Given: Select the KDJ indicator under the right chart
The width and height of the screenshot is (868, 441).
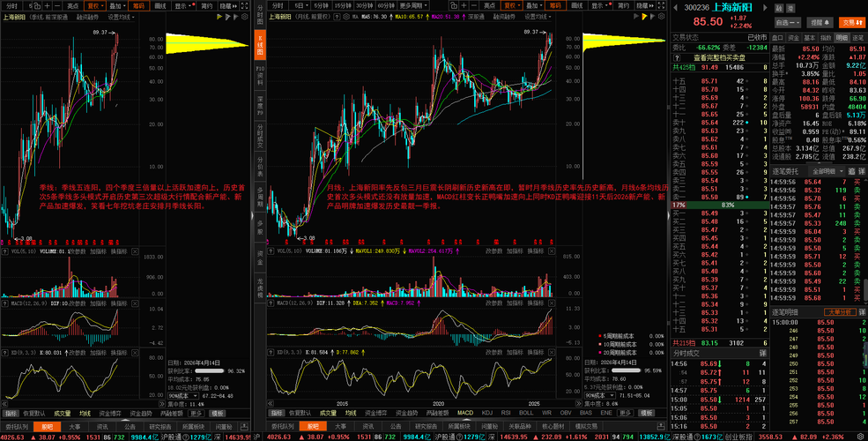Looking at the screenshot, I should (x=487, y=413).
